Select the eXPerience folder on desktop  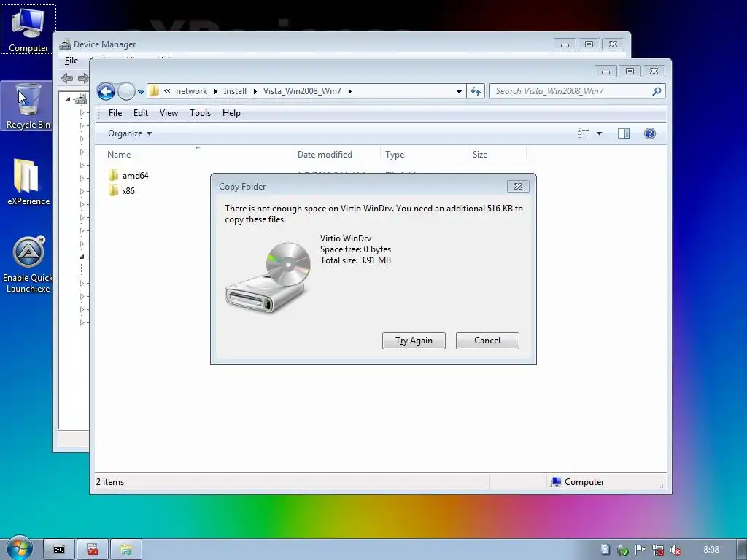28,182
